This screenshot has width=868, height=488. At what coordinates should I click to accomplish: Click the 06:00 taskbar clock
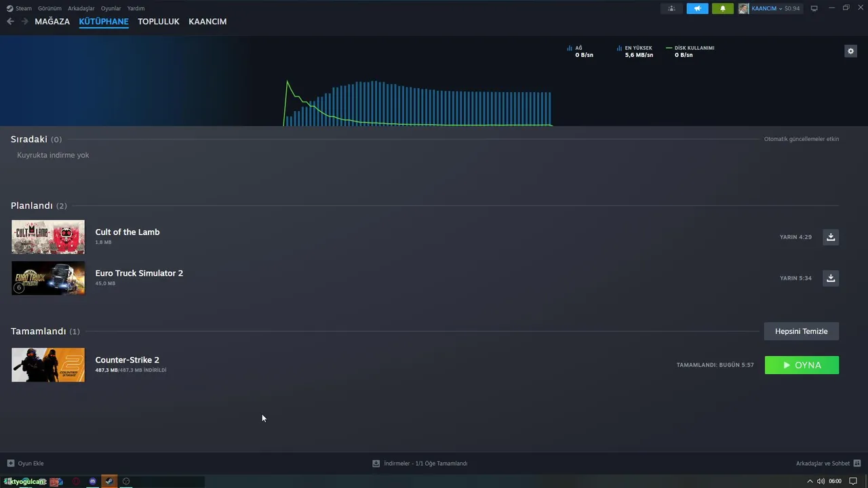tap(835, 481)
